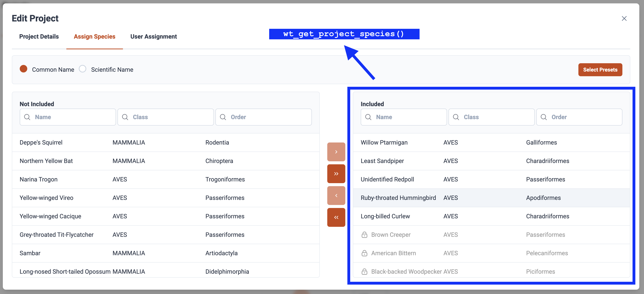The width and height of the screenshot is (644, 294).
Task: Open the Assign Species tab
Action: pyautogui.click(x=95, y=37)
